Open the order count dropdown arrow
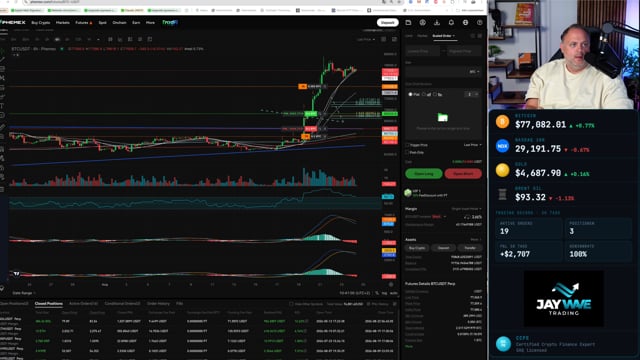Image resolution: width=640 pixels, height=360 pixels. pos(477,94)
